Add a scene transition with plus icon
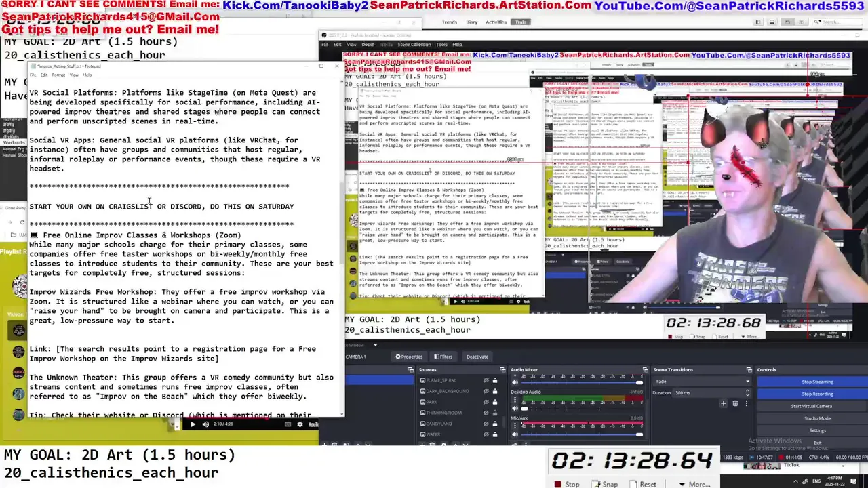This screenshot has width=868, height=488. (x=723, y=403)
